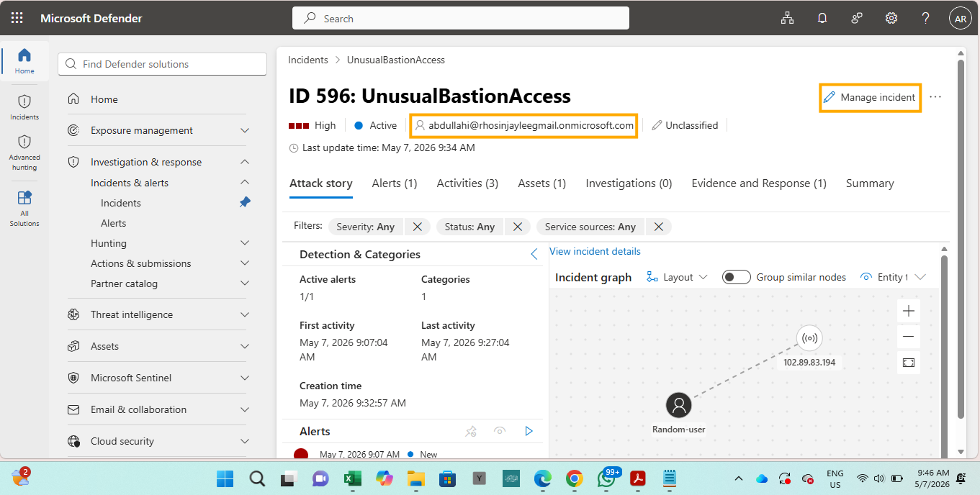Open Alerts under Incidents & alerts
The width and height of the screenshot is (980, 495).
coord(113,223)
